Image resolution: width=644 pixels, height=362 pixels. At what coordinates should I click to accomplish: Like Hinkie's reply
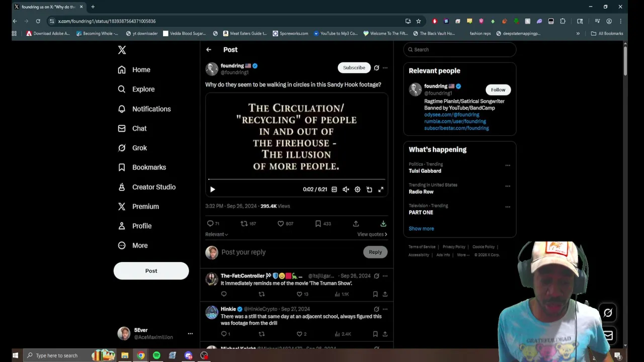click(301, 334)
